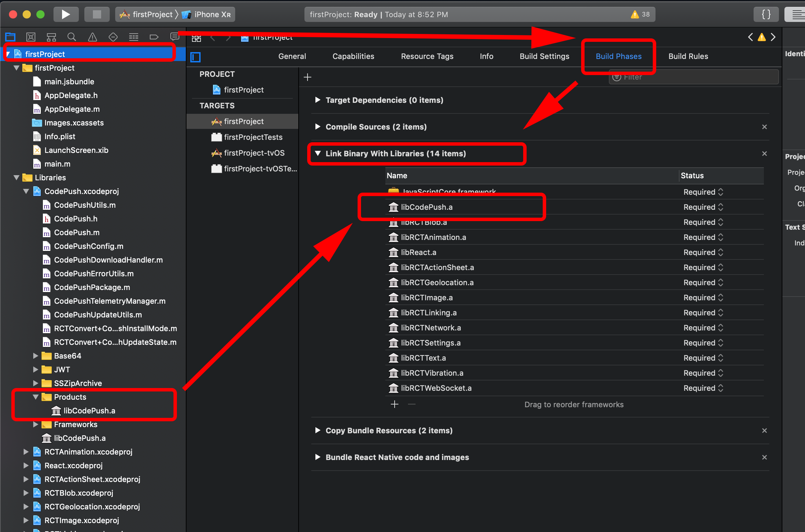Remove Copy Bundle Resources phase with X
This screenshot has height=532, width=805.
[x=764, y=431]
